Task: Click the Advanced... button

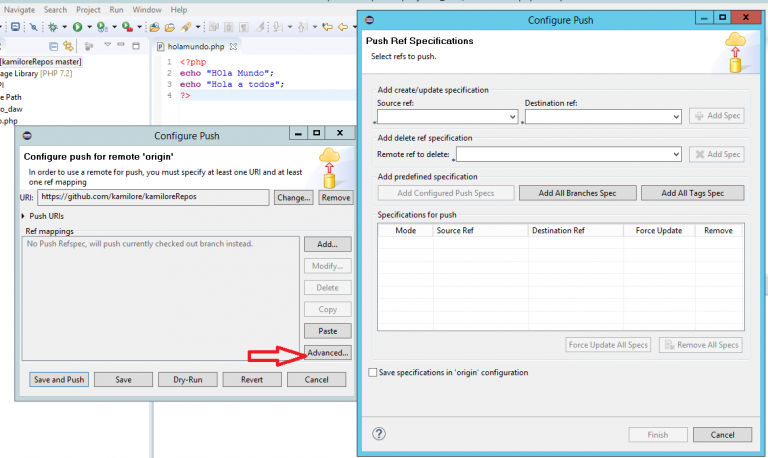Action: point(327,353)
